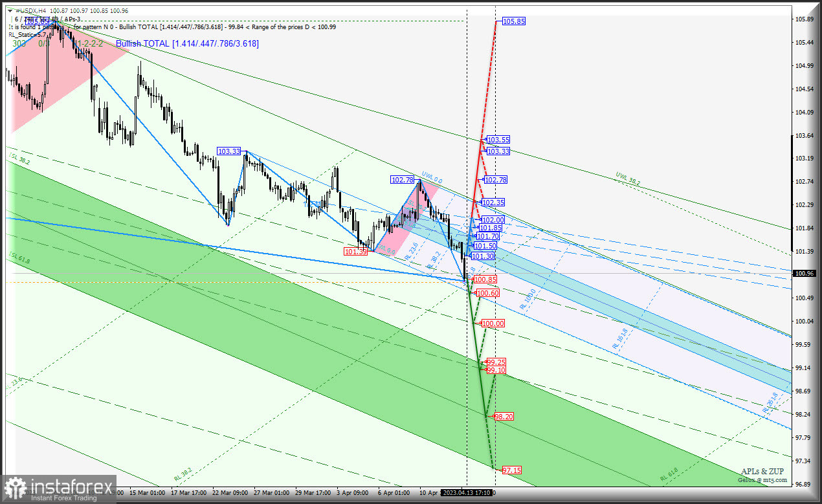Click the '3 Apr 09:00' time axis label

[353, 493]
